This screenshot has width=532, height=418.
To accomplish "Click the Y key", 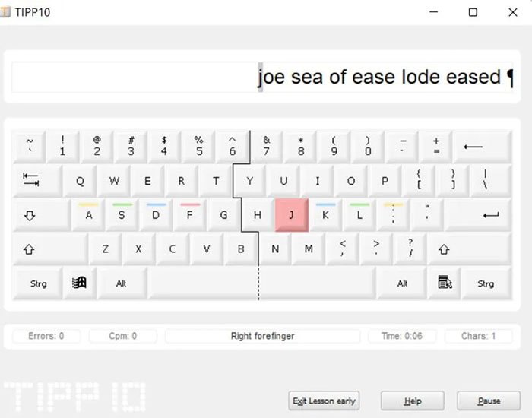I will [250, 181].
